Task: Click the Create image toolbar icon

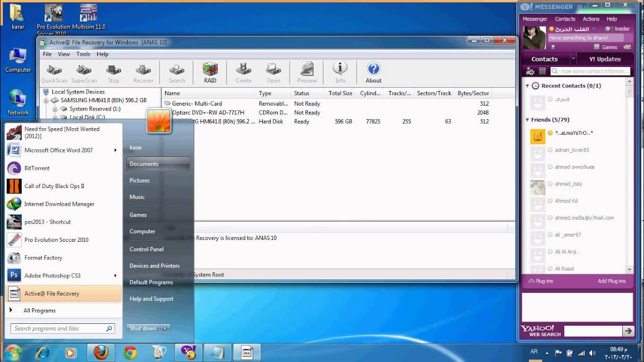Action: [x=244, y=73]
